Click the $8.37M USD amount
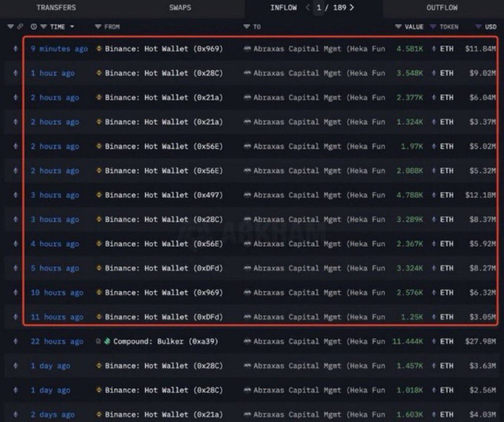504x422 pixels. (x=483, y=220)
